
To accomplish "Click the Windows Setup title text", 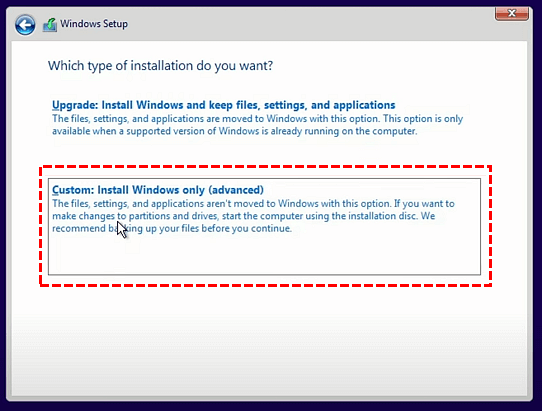I will click(94, 24).
